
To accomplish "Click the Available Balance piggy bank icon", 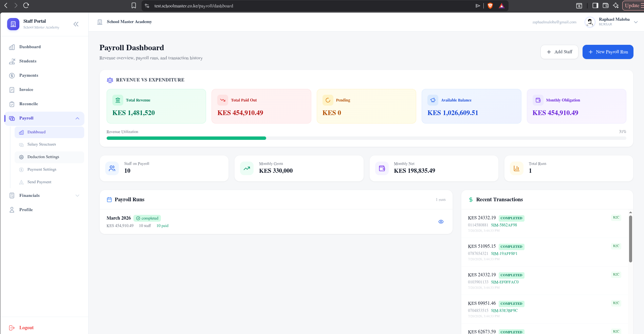I will tap(433, 100).
